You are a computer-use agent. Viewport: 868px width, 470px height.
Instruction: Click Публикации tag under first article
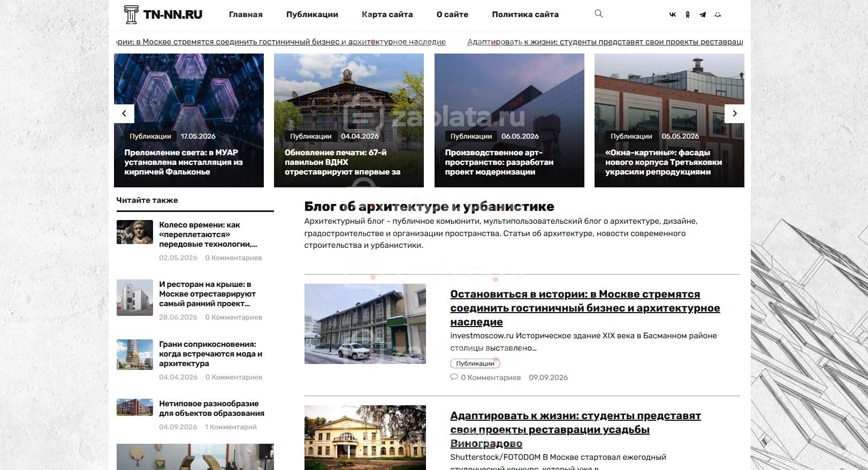pos(475,363)
